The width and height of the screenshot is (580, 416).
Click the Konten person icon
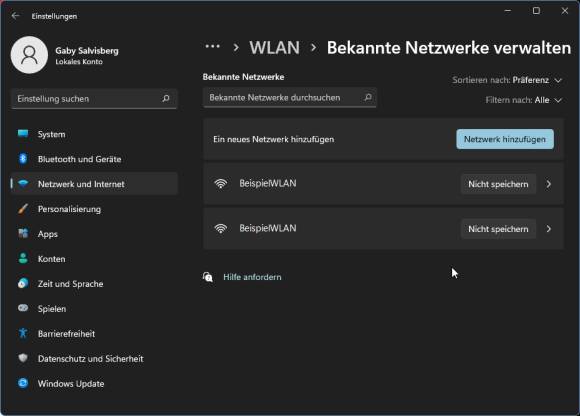23,258
